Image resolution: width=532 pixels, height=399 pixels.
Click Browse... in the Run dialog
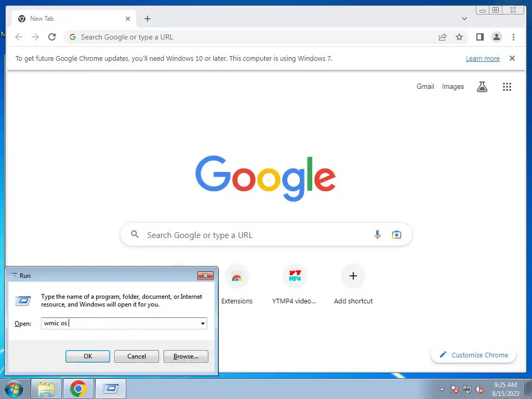click(x=185, y=356)
